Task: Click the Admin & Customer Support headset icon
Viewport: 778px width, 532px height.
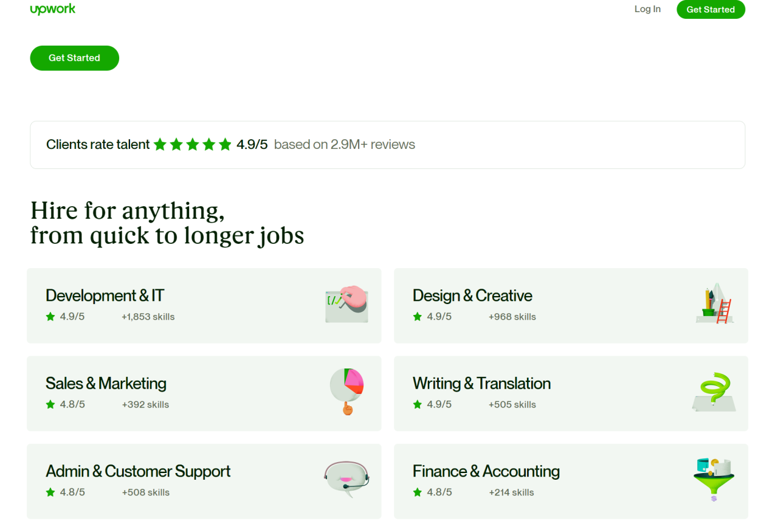Action: click(346, 478)
